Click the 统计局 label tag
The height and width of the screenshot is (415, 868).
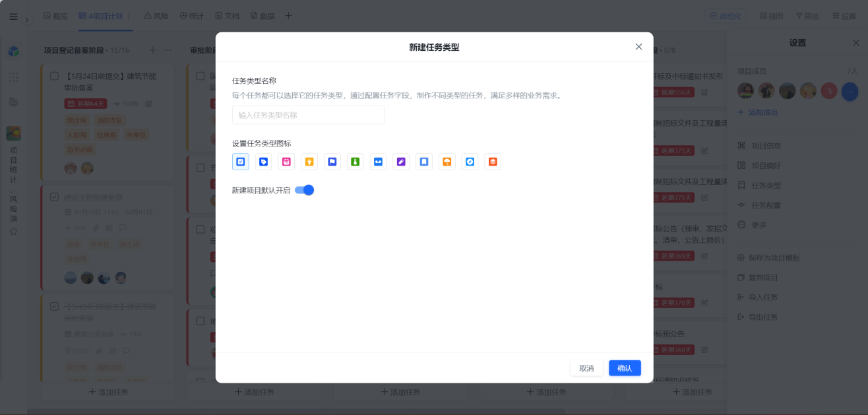(x=77, y=120)
